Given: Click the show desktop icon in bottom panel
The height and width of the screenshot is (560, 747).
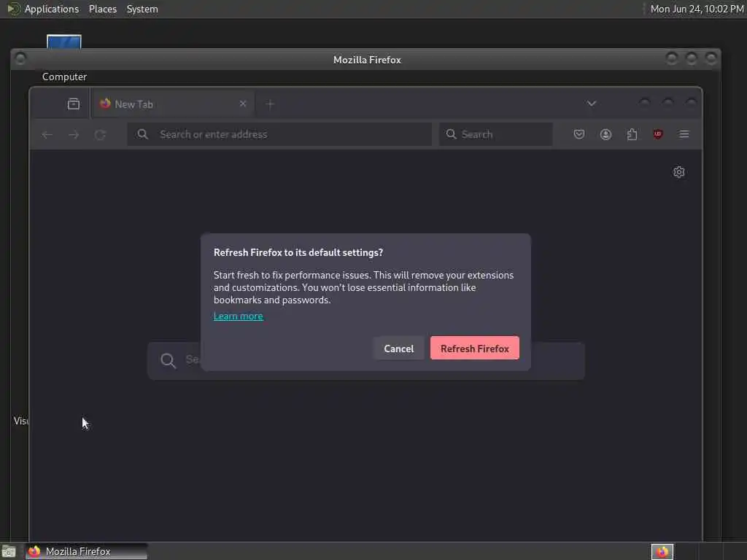Looking at the screenshot, I should 9,552.
